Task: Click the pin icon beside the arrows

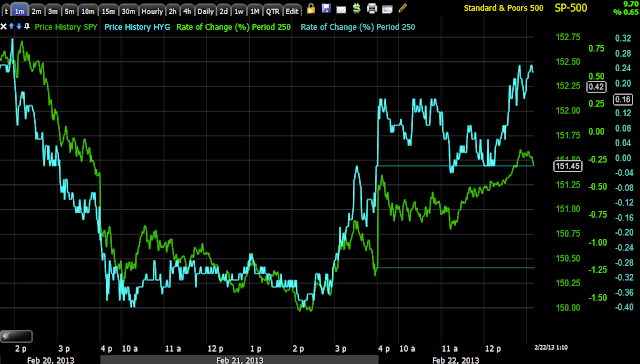Action: pos(27,27)
